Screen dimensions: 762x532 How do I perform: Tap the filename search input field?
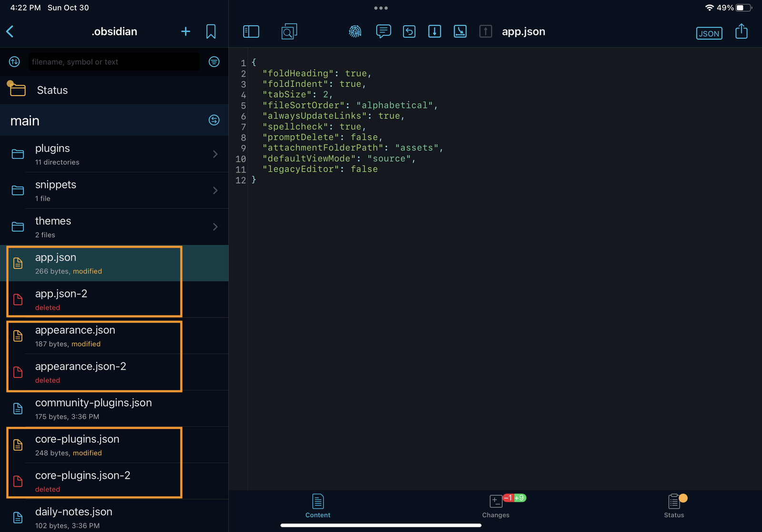pyautogui.click(x=113, y=61)
